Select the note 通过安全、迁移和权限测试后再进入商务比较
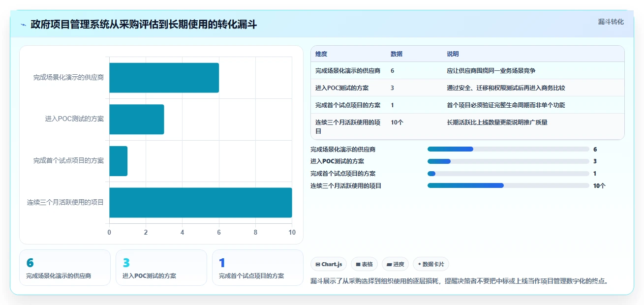This screenshot has height=305, width=644. pos(506,88)
